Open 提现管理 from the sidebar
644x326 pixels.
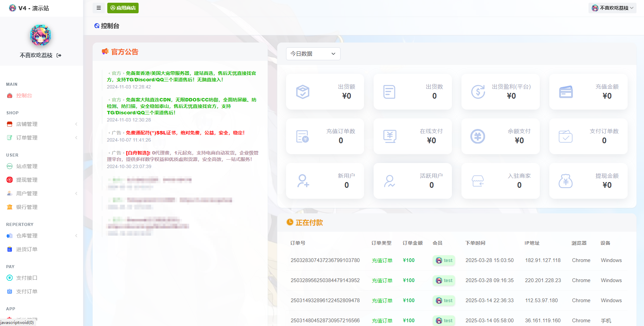point(27,180)
